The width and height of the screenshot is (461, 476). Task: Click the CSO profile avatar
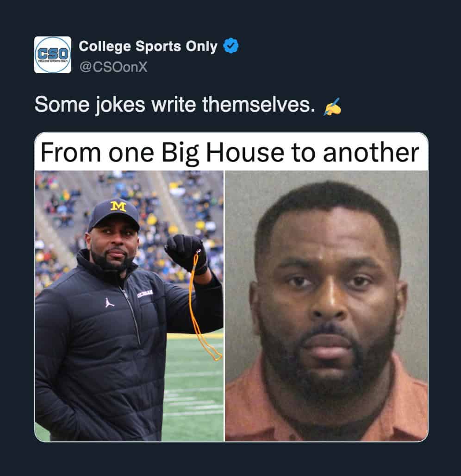(x=53, y=55)
